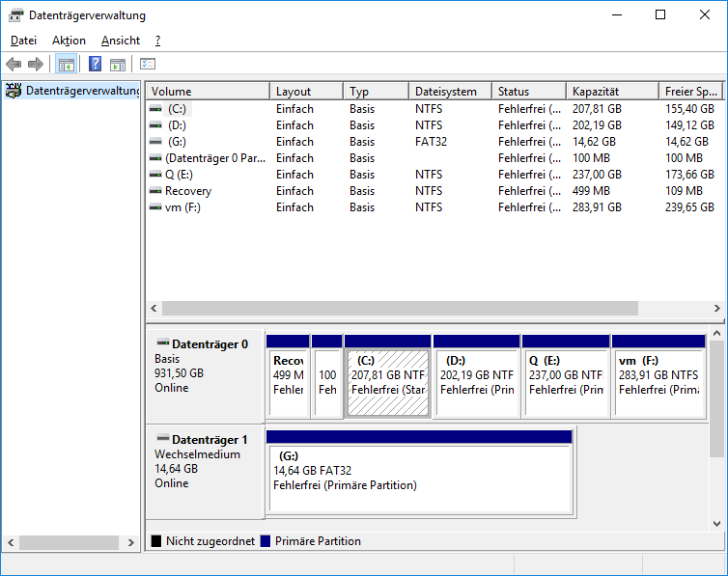Click the tree pane scroll left arrow
Viewport: 728px width, 576px height.
click(x=11, y=542)
